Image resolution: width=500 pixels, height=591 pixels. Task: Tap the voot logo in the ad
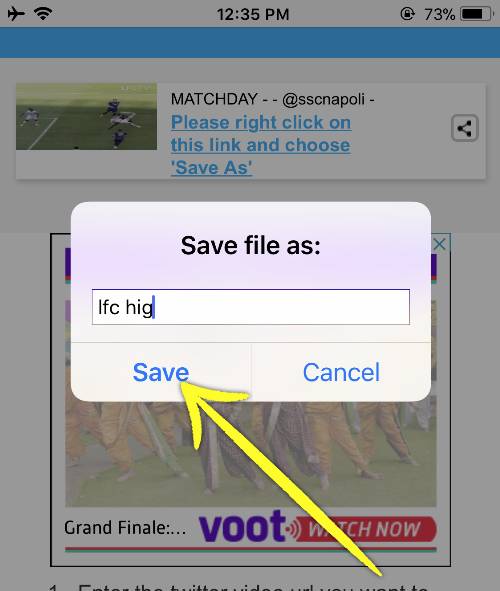[x=242, y=526]
